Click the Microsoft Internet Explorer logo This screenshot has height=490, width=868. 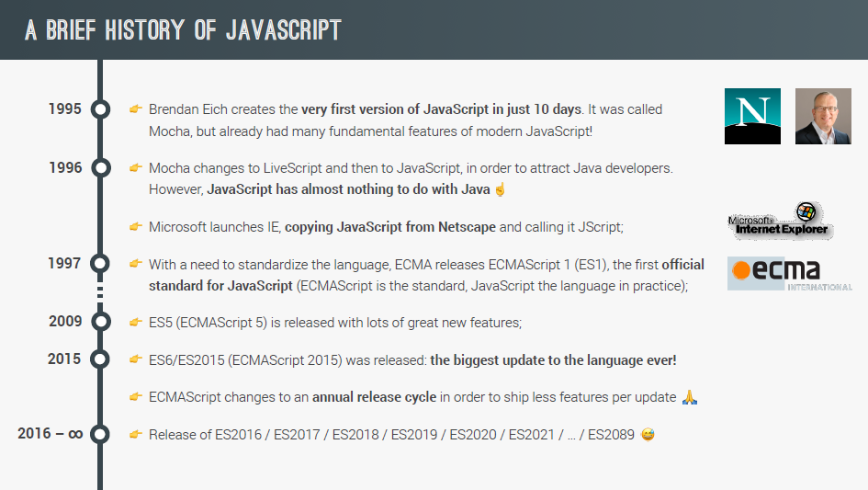pyautogui.click(x=781, y=222)
